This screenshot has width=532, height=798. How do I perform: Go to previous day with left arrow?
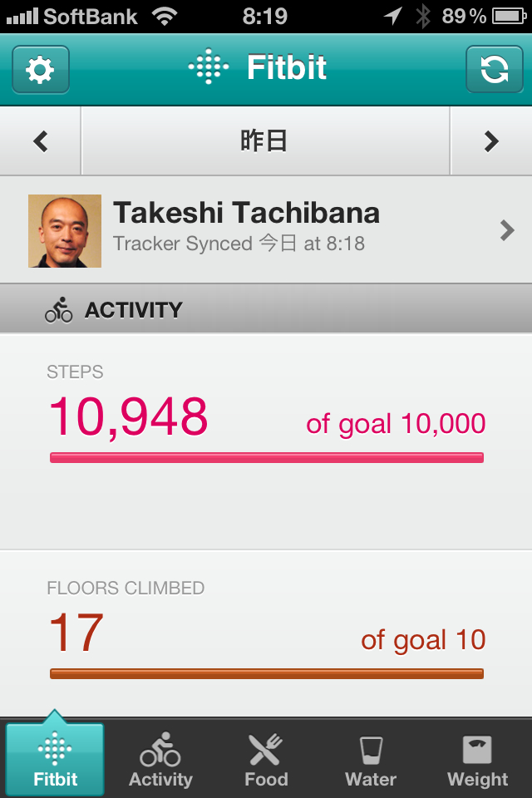coord(40,141)
